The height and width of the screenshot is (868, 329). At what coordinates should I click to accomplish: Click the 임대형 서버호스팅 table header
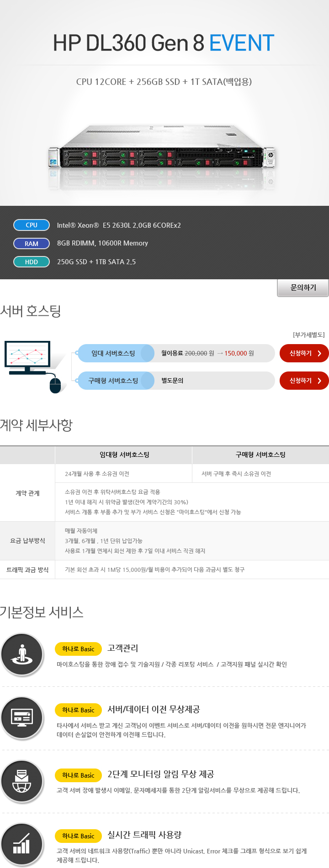click(x=124, y=455)
